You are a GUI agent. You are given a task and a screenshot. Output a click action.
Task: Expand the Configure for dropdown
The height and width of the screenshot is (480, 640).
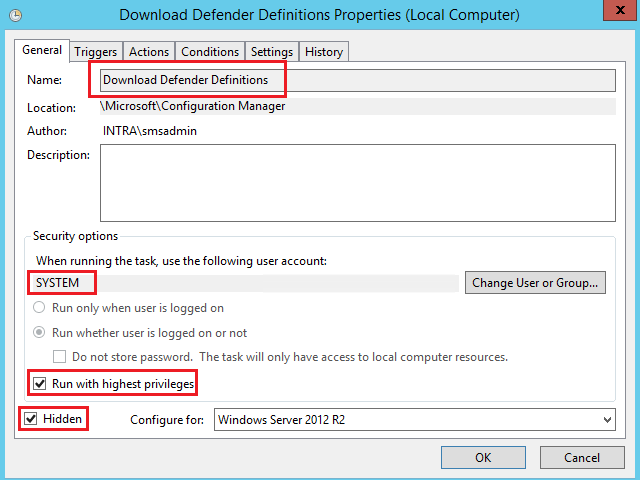415,420
